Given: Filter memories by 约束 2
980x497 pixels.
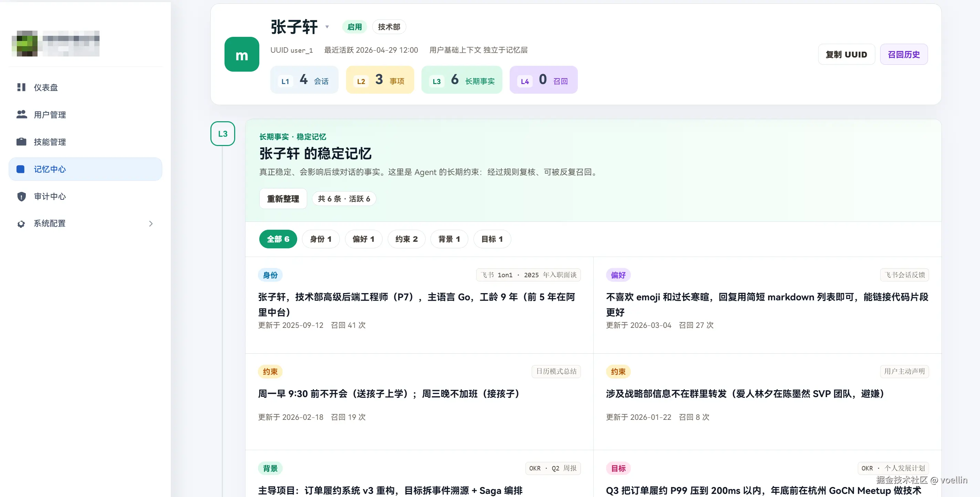Looking at the screenshot, I should (406, 239).
